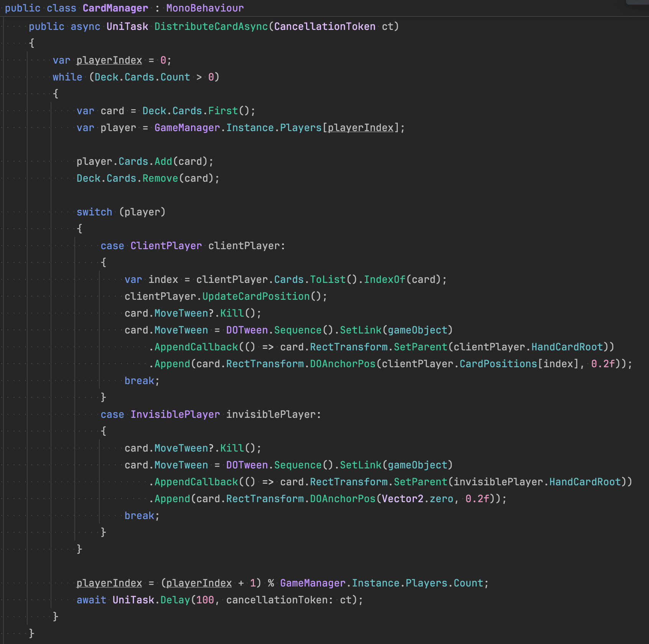Click the switch keyword
Viewport: 649px width, 644px height.
tap(94, 212)
